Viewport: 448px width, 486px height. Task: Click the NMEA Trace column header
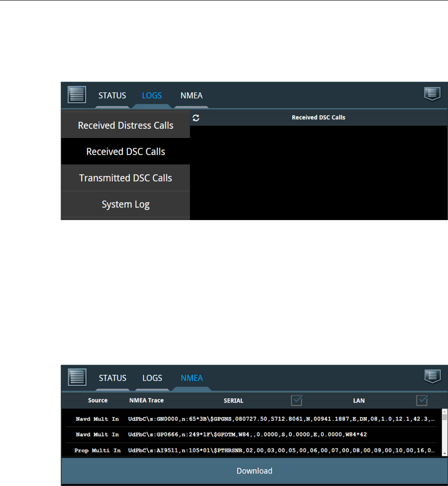(x=146, y=400)
